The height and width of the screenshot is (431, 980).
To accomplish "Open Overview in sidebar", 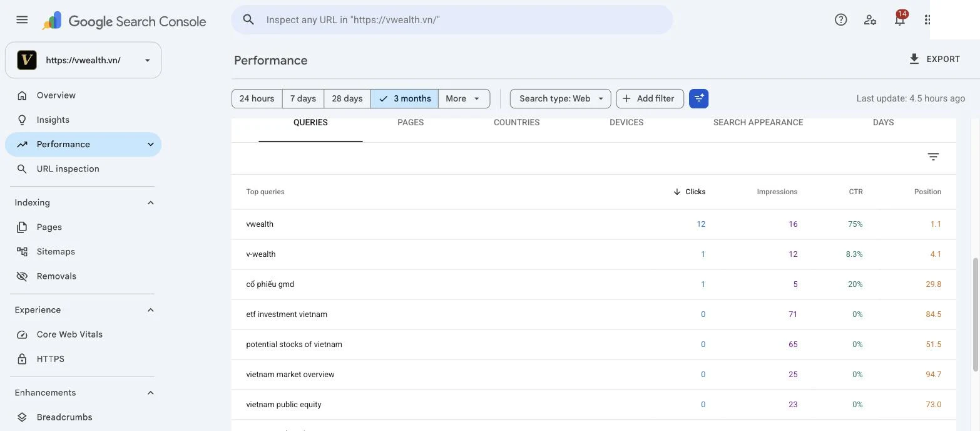I will 83,95.
